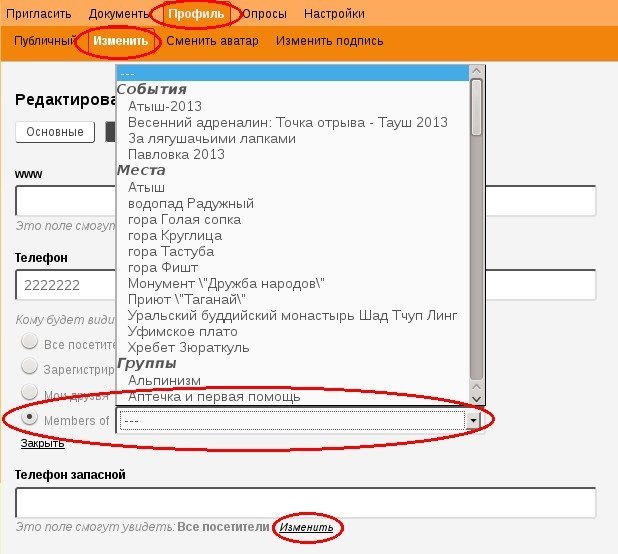Open the Профиль menu tab

pyautogui.click(x=196, y=14)
